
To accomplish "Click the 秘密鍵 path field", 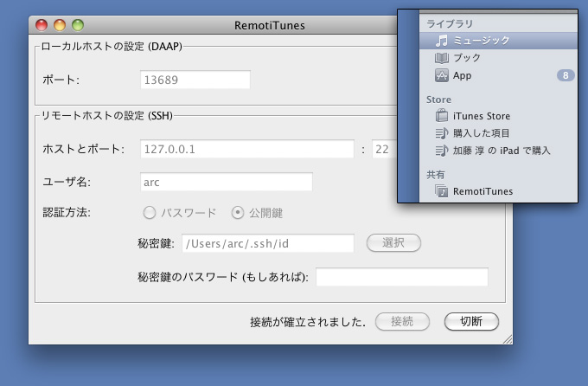I will 268,243.
